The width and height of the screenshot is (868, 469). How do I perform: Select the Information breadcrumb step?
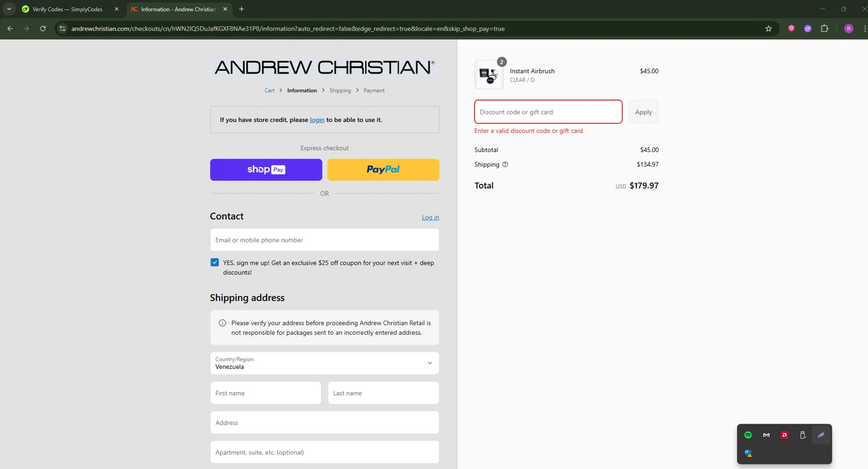302,90
